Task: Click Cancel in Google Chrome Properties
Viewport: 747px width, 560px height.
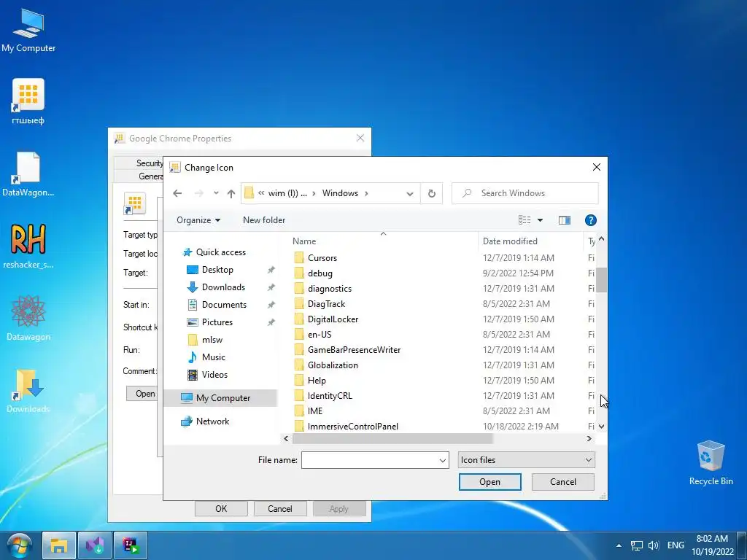Action: [279, 508]
